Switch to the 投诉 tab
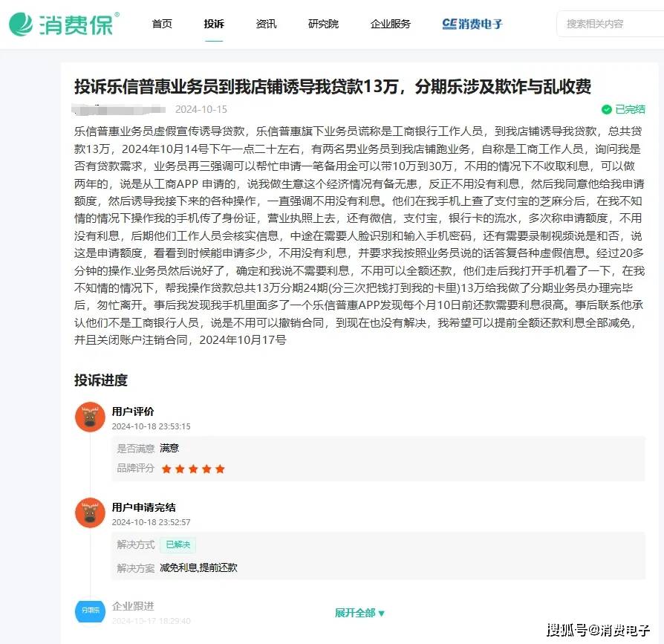Viewport: 664px width, 644px height. [x=214, y=23]
